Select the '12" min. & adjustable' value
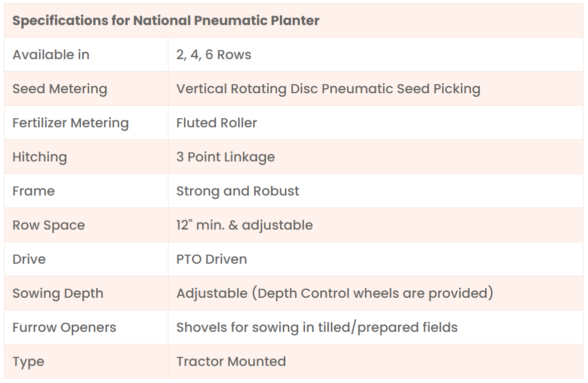The height and width of the screenshot is (383, 588). pos(245,225)
